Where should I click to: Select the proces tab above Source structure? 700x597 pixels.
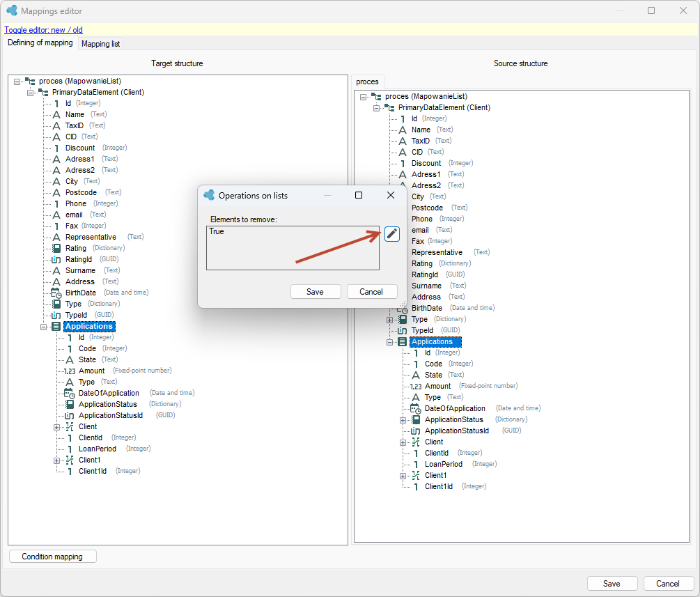pyautogui.click(x=367, y=82)
